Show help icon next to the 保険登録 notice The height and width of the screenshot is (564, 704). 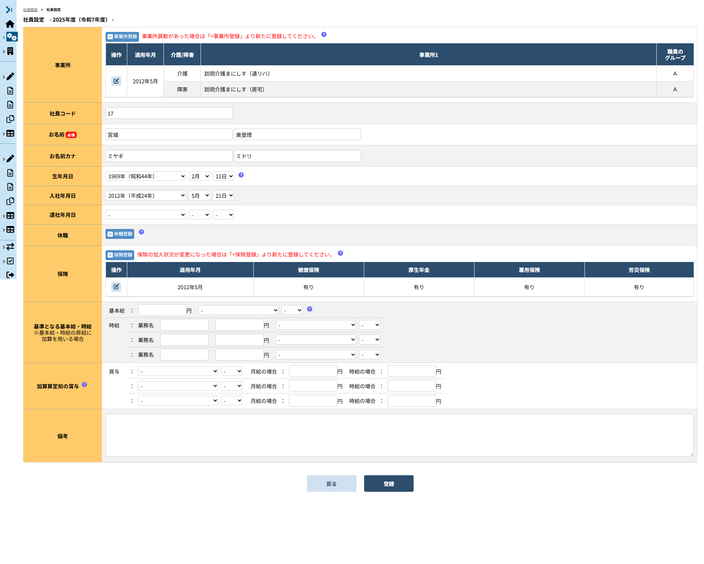click(340, 253)
